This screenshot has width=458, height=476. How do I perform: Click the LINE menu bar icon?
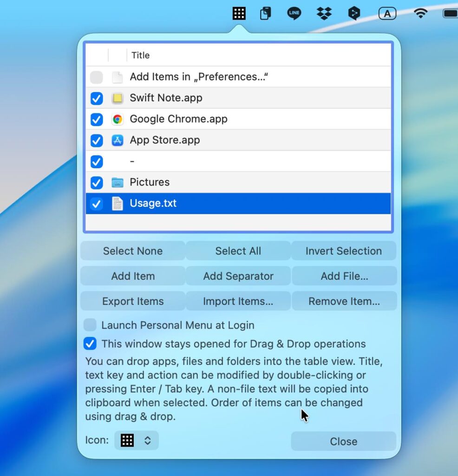click(294, 13)
